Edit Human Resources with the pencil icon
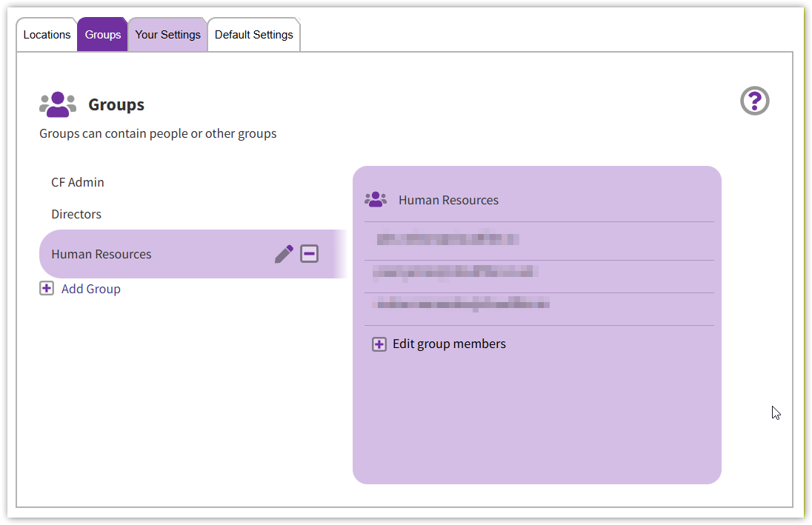This screenshot has height=525, width=812. (284, 254)
